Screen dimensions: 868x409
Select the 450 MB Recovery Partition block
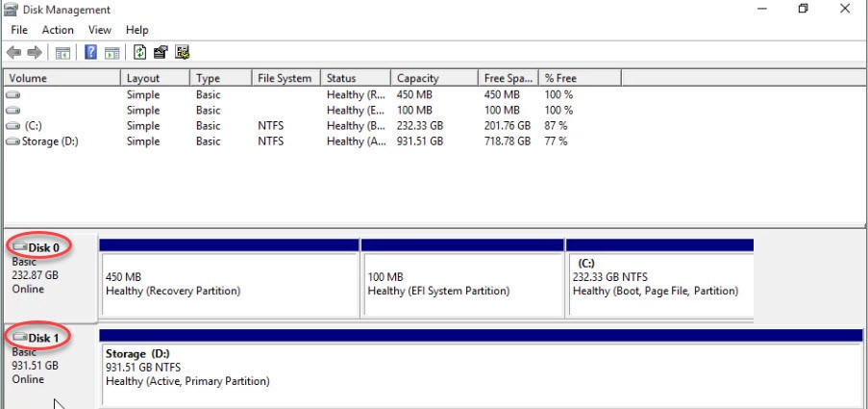[x=229, y=284]
